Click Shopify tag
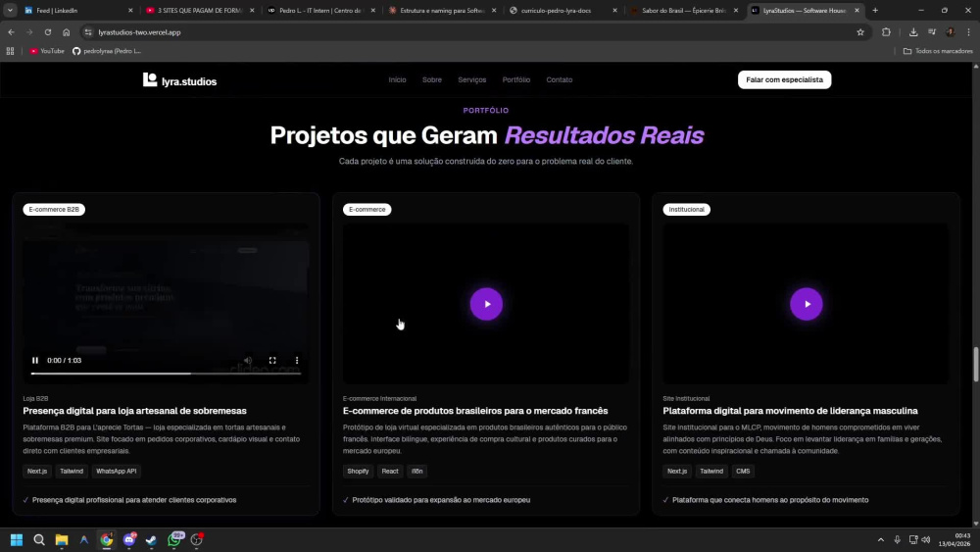This screenshot has width=980, height=552. 358,472
